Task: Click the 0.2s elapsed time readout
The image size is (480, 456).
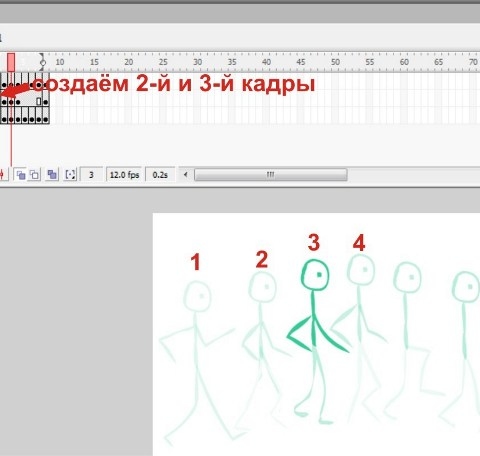Action: pyautogui.click(x=160, y=175)
